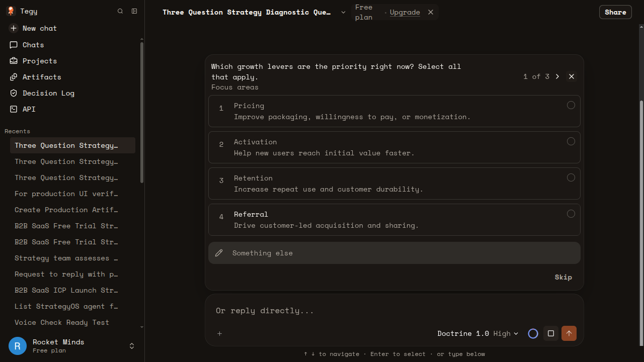The width and height of the screenshot is (644, 362).
Task: Click the blue circle indicator in composer
Action: tap(533, 333)
